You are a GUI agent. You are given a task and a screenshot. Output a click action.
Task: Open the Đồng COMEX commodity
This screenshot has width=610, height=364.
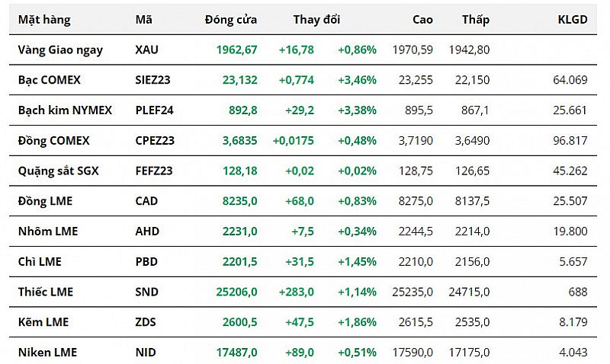tap(53, 141)
